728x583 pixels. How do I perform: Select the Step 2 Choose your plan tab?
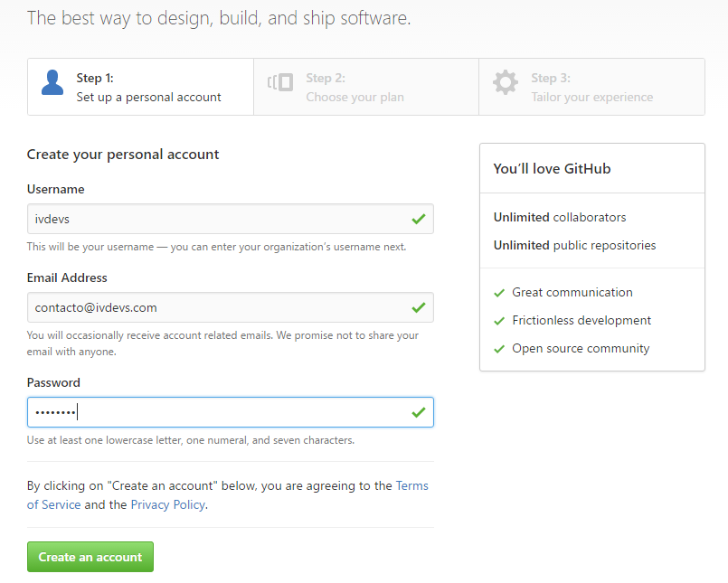tap(366, 87)
